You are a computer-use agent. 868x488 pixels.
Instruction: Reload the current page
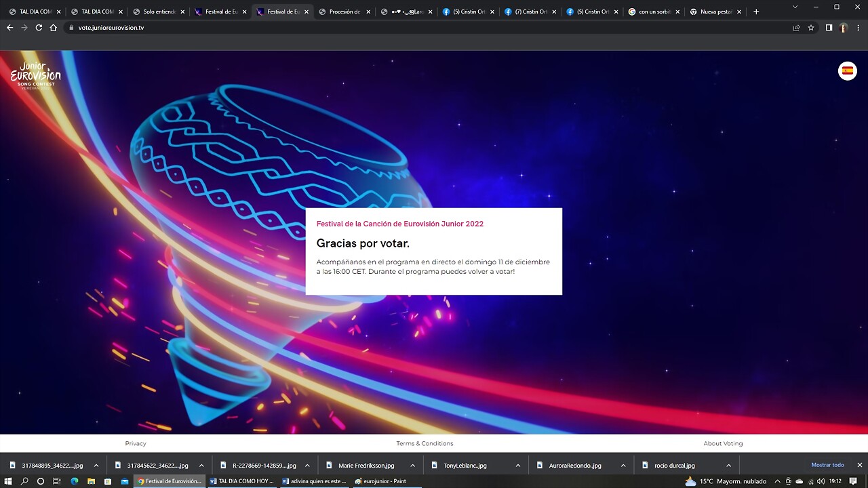(x=39, y=28)
